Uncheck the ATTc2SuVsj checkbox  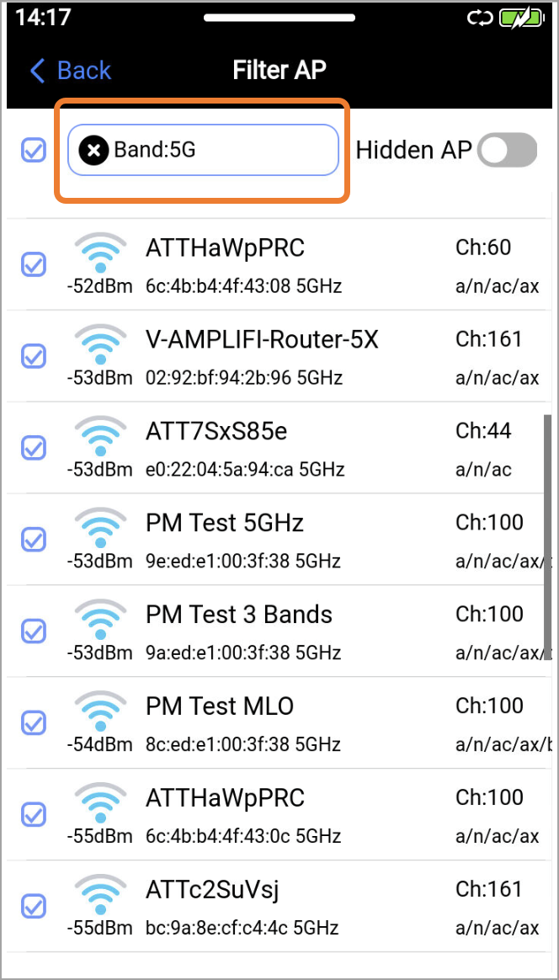click(33, 906)
